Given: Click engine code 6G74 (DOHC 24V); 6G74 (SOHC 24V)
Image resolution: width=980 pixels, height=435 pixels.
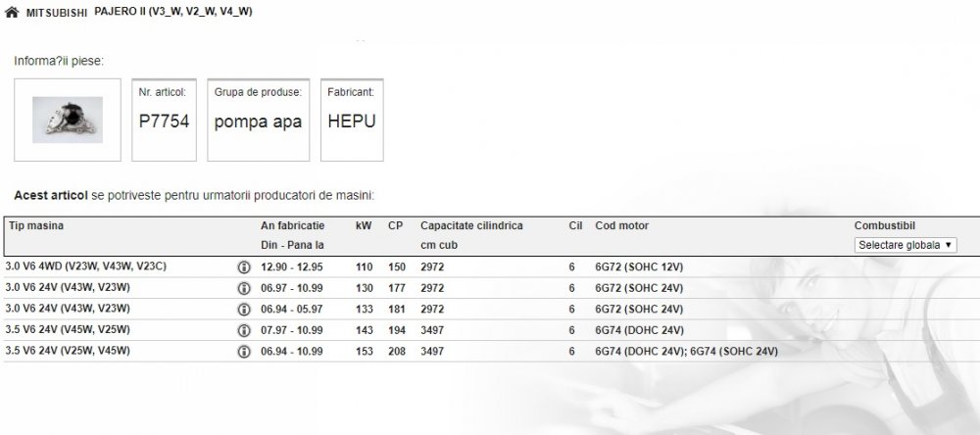Looking at the screenshot, I should pos(686,352).
